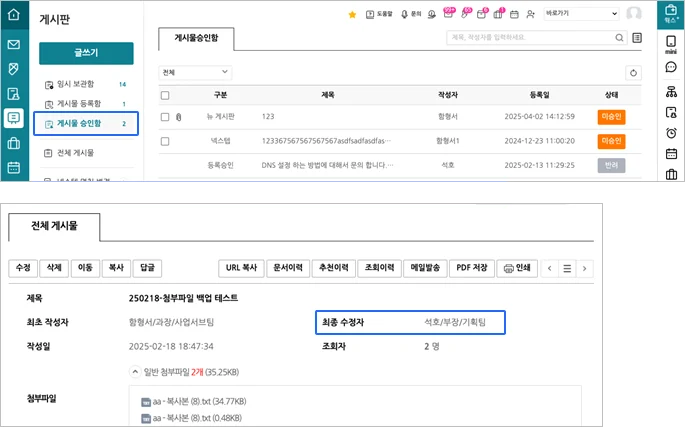Open the 전체 filter dropdown

(x=195, y=73)
